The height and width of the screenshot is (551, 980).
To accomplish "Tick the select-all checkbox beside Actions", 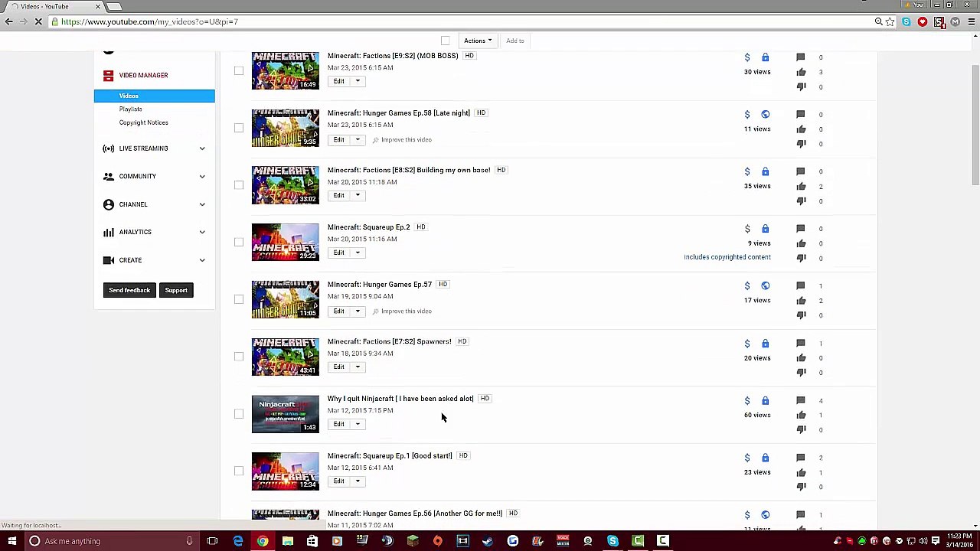I will coord(446,41).
